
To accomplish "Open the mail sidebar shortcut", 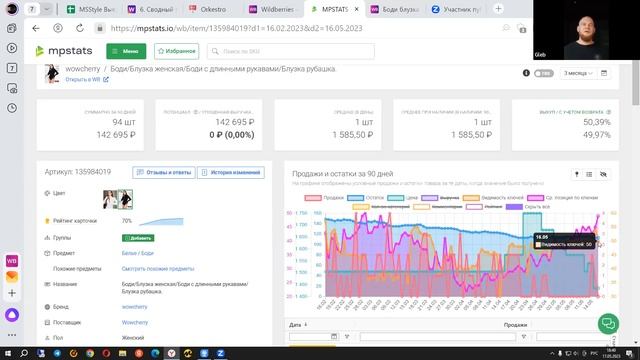I will click(x=12, y=277).
